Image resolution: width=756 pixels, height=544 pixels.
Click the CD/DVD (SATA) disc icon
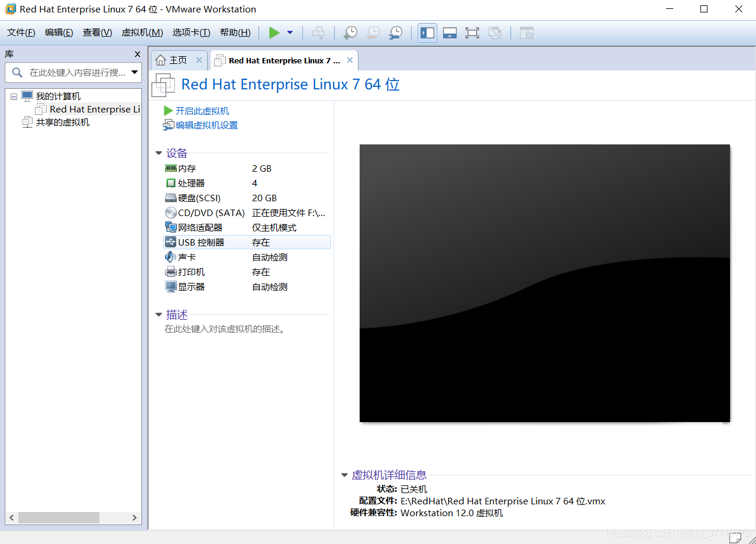pyautogui.click(x=170, y=213)
